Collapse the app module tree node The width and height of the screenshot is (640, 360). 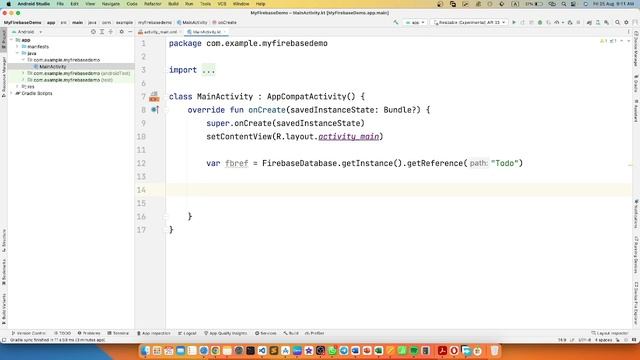point(11,40)
